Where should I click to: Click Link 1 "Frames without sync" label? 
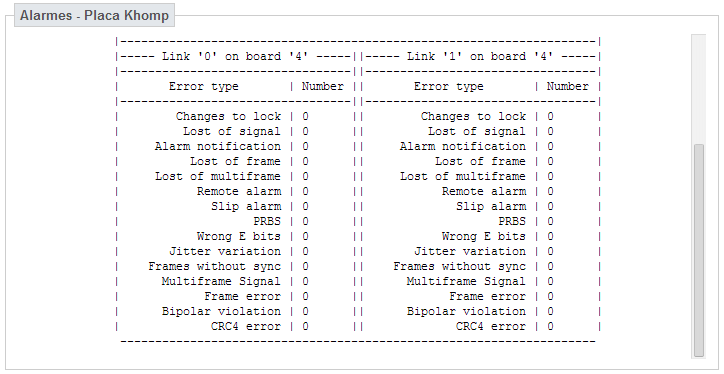459,266
